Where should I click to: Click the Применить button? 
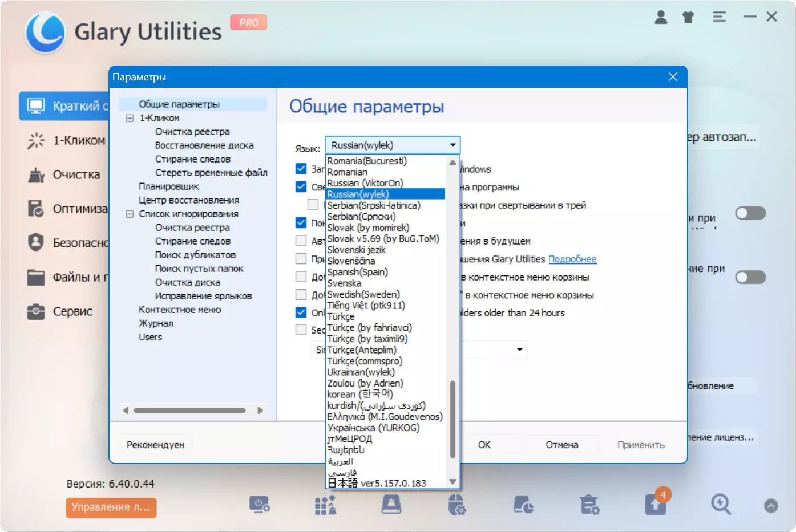(641, 445)
